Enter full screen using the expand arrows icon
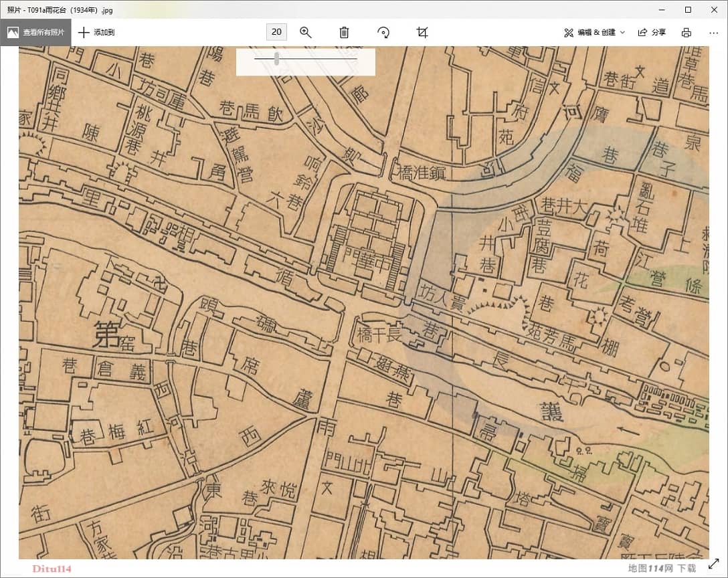 point(713,565)
